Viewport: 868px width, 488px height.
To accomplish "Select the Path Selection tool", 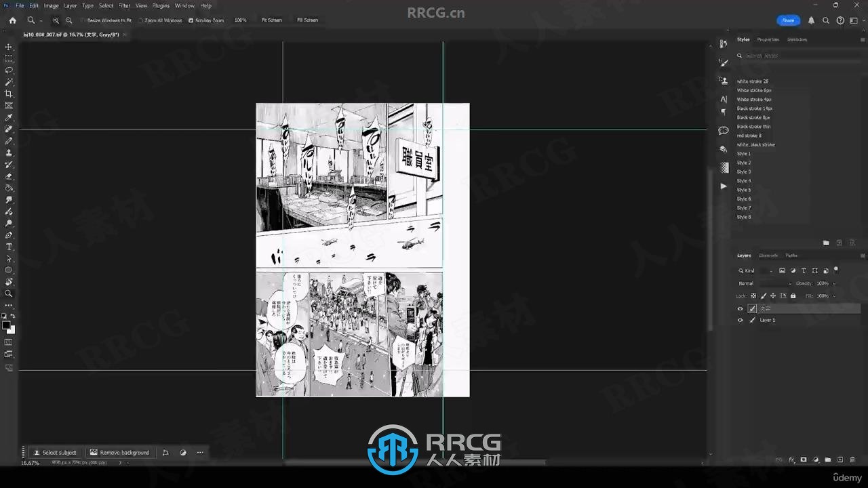I will coord(9,258).
